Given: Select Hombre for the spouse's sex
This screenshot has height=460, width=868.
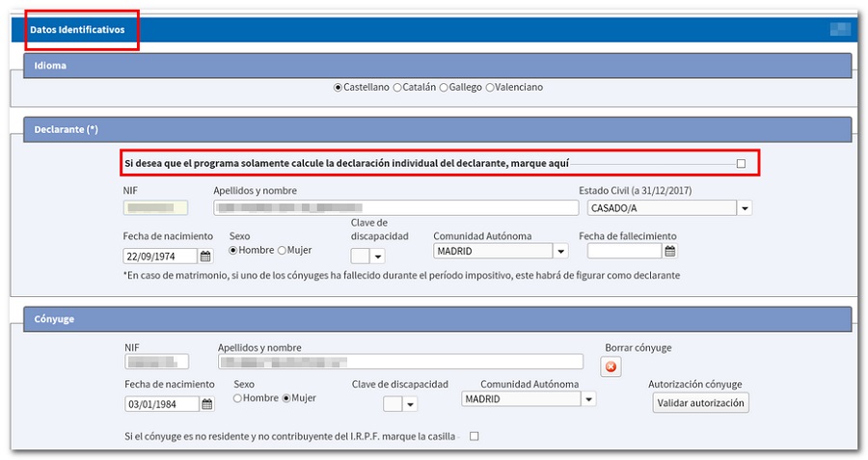Looking at the screenshot, I should [x=238, y=398].
